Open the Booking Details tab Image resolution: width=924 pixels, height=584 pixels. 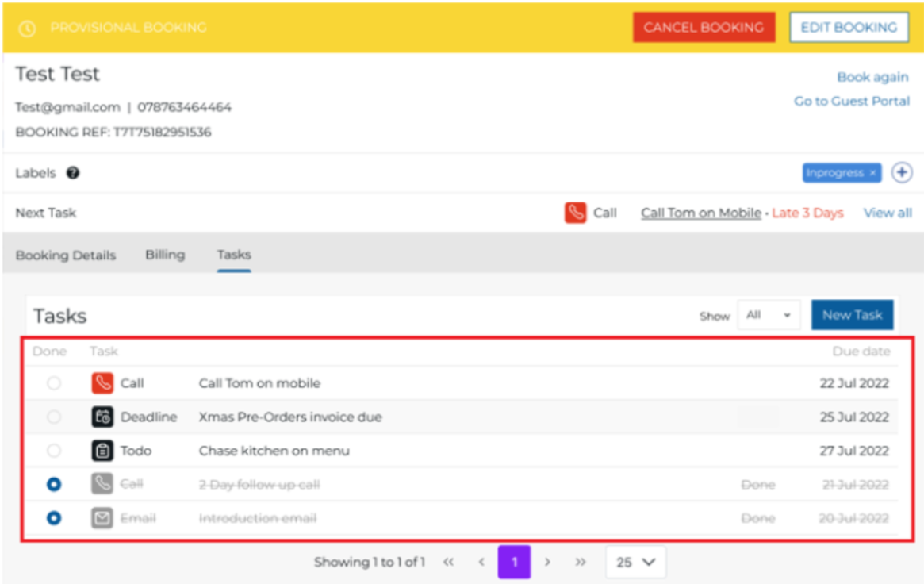point(66,255)
